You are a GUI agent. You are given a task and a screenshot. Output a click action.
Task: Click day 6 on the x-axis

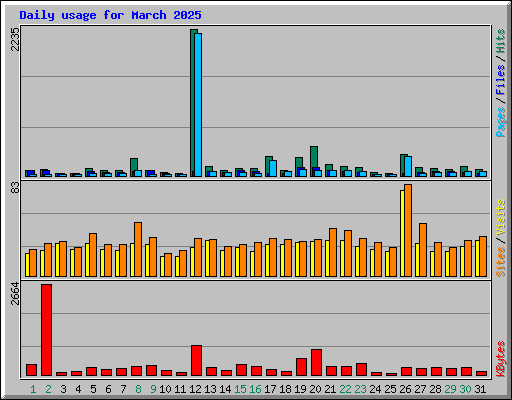[x=108, y=389]
